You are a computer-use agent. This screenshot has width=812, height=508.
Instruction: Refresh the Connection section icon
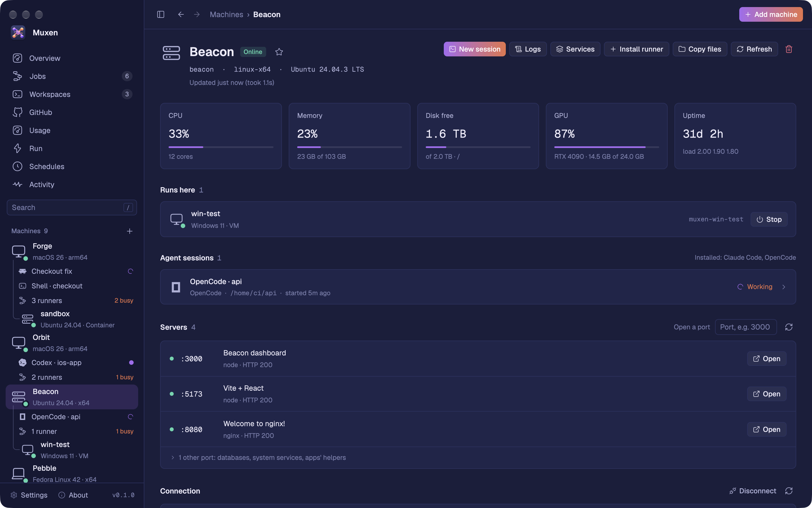(x=789, y=491)
